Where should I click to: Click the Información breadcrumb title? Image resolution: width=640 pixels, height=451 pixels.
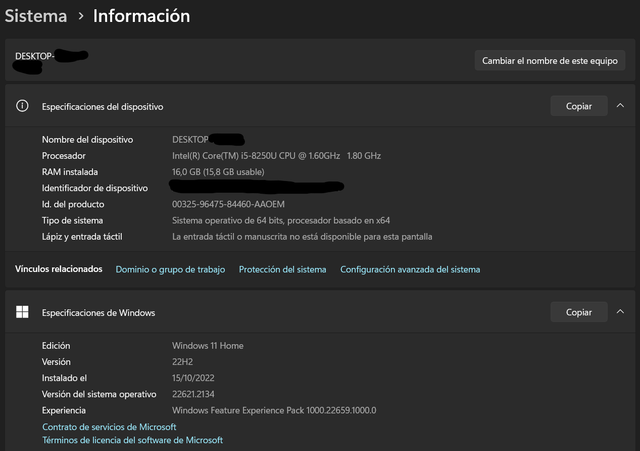pos(142,16)
